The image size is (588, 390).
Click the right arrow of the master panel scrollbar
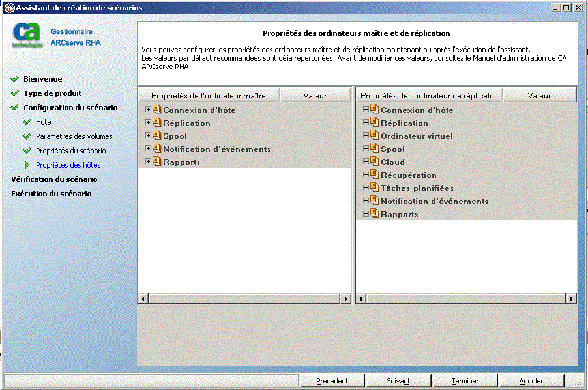pos(345,298)
